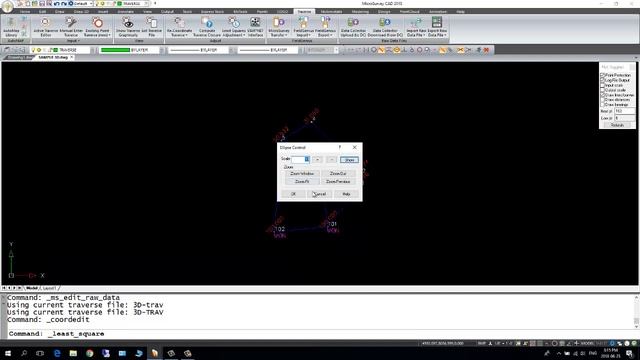
Task: Open FieldGenius Import tool
Action: (303, 27)
